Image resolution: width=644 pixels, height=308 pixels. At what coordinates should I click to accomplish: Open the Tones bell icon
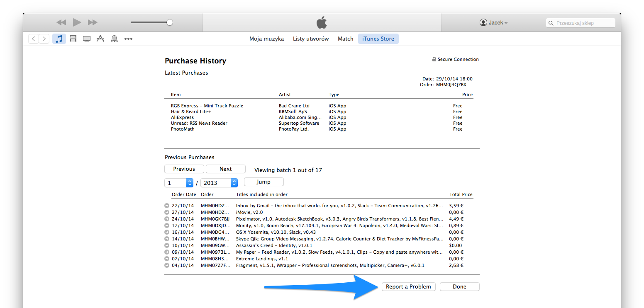point(114,39)
